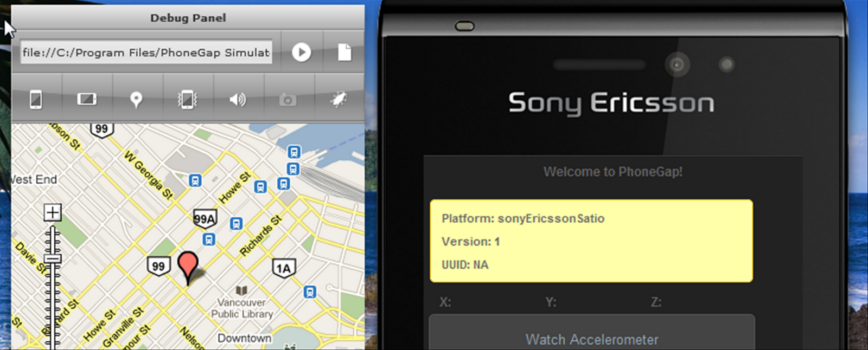The height and width of the screenshot is (350, 868).
Task: Click the 1A highway shield on map
Action: point(284,268)
